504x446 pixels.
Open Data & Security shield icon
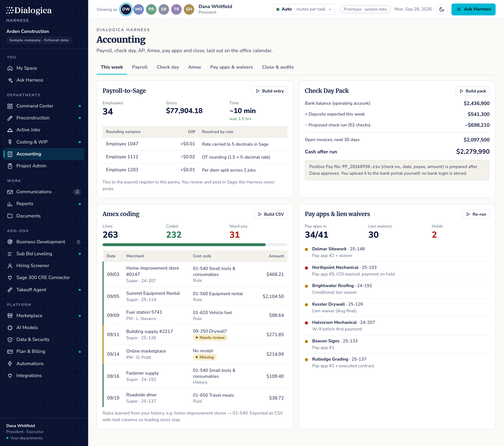[x=10, y=340]
